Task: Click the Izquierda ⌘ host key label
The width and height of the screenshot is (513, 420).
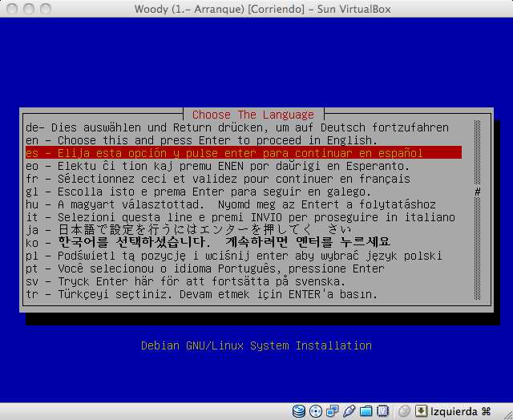Action: click(461, 411)
